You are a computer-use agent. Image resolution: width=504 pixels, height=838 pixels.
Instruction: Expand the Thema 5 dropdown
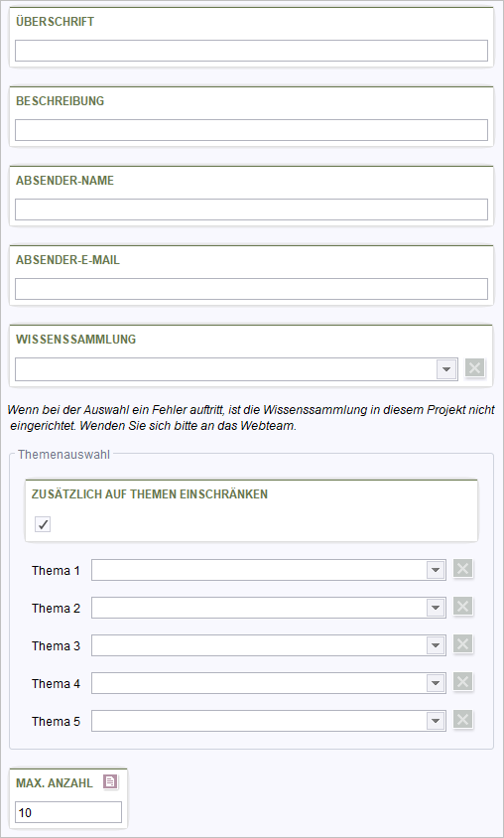point(436,721)
